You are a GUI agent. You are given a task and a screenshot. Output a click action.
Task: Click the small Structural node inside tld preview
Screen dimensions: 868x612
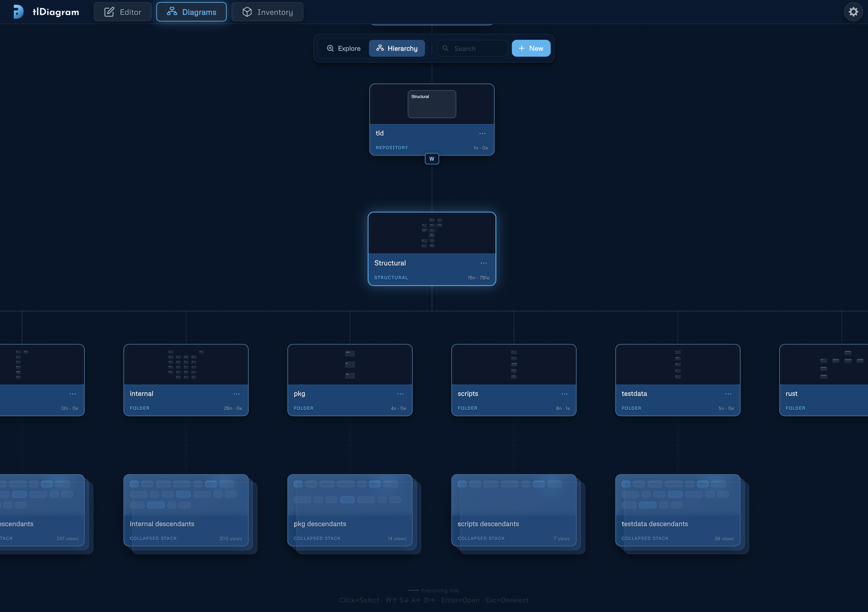[432, 104]
